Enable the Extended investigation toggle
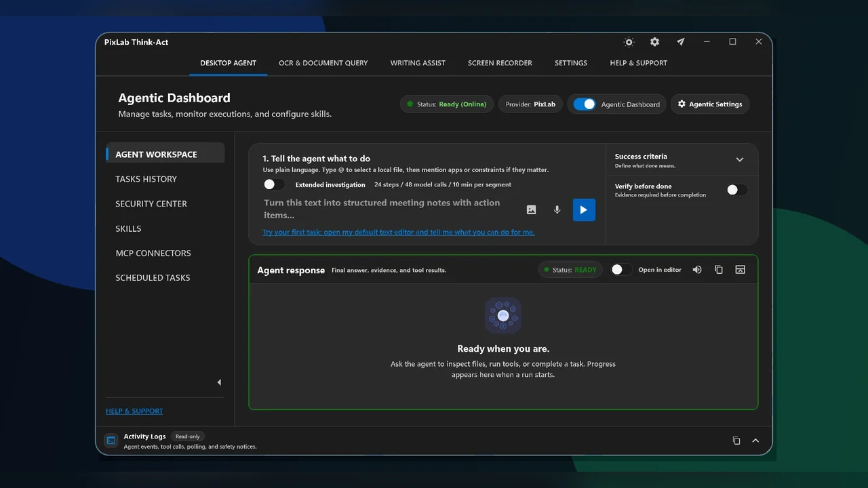This screenshot has width=868, height=488. tap(274, 184)
